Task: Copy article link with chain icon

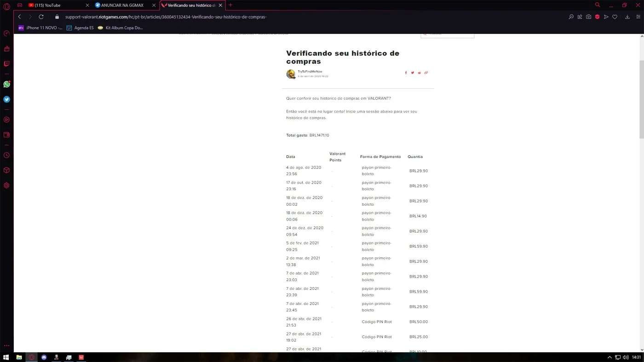Action: pyautogui.click(x=426, y=73)
